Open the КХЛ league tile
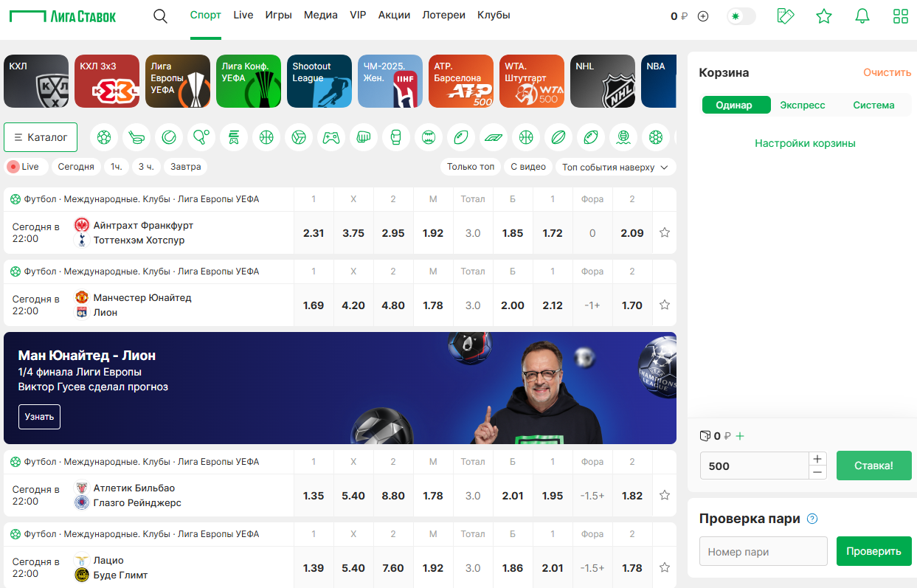This screenshot has height=588, width=917. pos(36,81)
